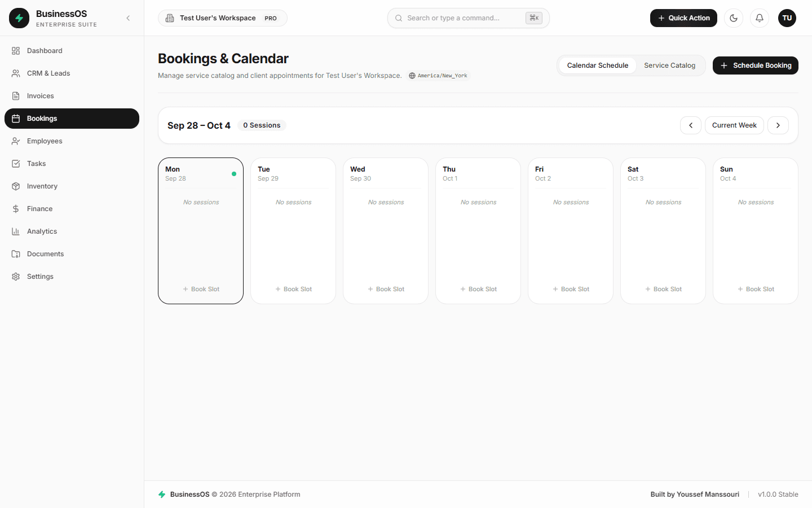Go to CRM & Leads section
Image resolution: width=812 pixels, height=508 pixels.
72,73
